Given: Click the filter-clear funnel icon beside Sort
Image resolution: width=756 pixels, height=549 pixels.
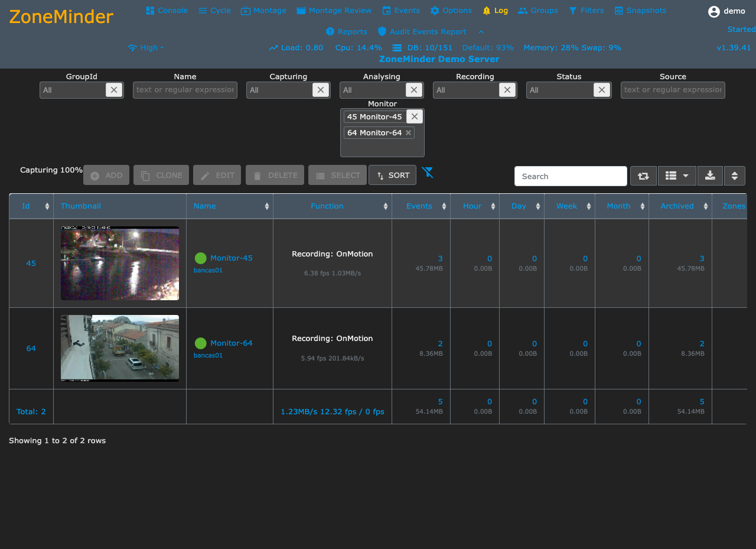Looking at the screenshot, I should coord(428,173).
